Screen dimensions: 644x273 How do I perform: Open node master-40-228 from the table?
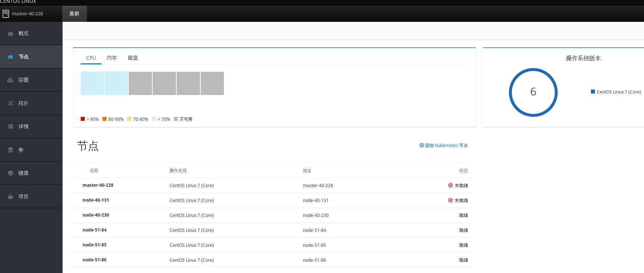98,185
